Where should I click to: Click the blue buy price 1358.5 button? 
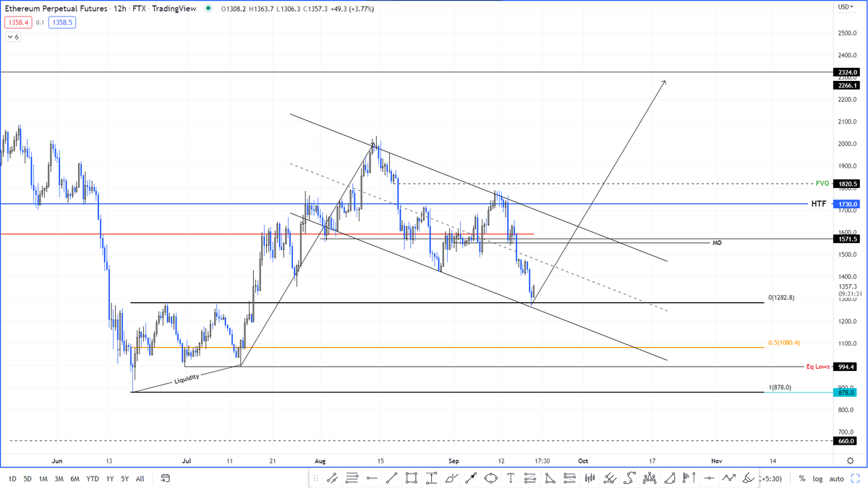pyautogui.click(x=61, y=22)
